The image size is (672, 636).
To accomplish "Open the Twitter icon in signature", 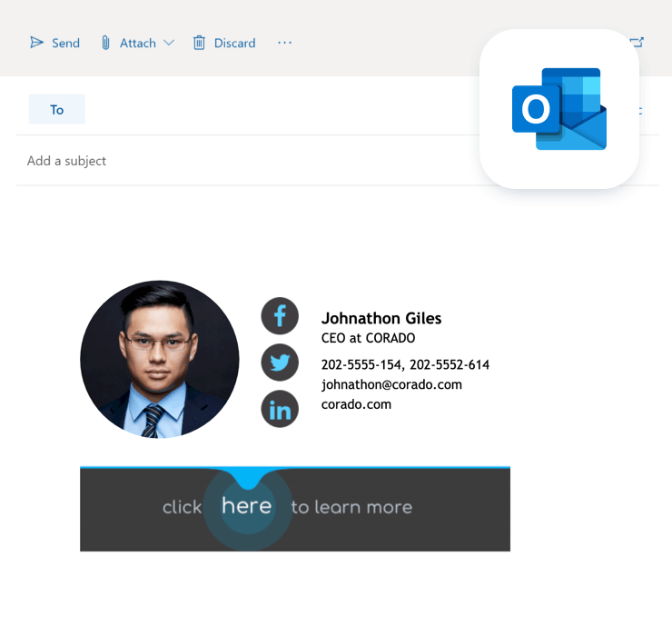I will pyautogui.click(x=280, y=363).
